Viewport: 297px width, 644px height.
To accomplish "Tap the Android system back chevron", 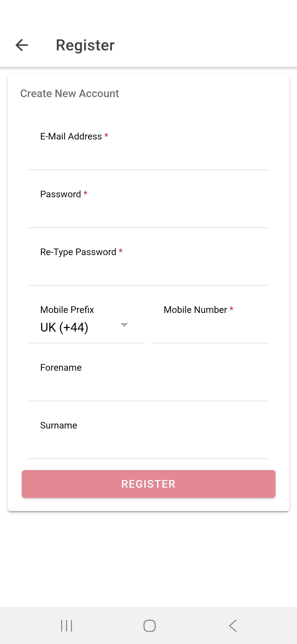I will coord(233,626).
